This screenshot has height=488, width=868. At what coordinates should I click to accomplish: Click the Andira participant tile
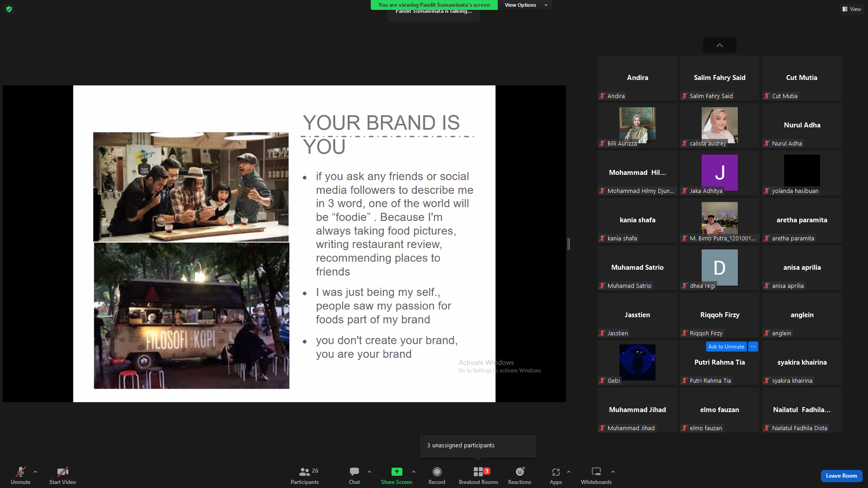coord(637,78)
